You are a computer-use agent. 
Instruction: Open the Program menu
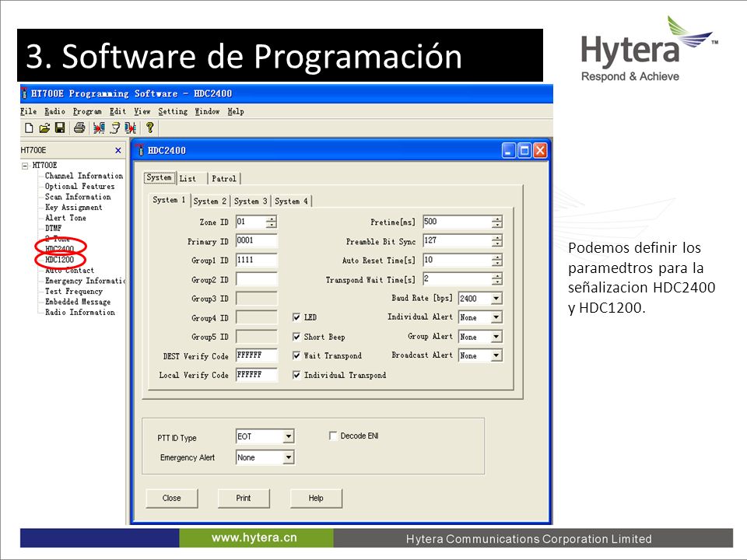(x=87, y=111)
